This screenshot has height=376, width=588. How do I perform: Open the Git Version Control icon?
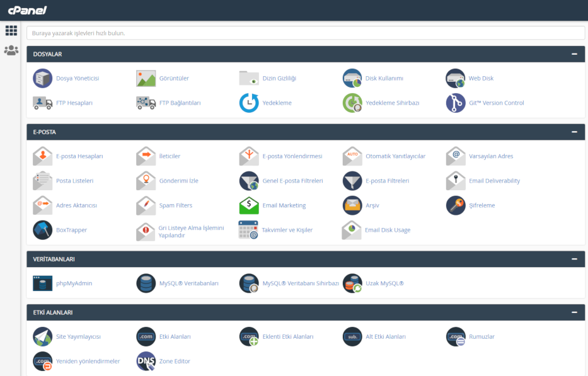(x=455, y=103)
